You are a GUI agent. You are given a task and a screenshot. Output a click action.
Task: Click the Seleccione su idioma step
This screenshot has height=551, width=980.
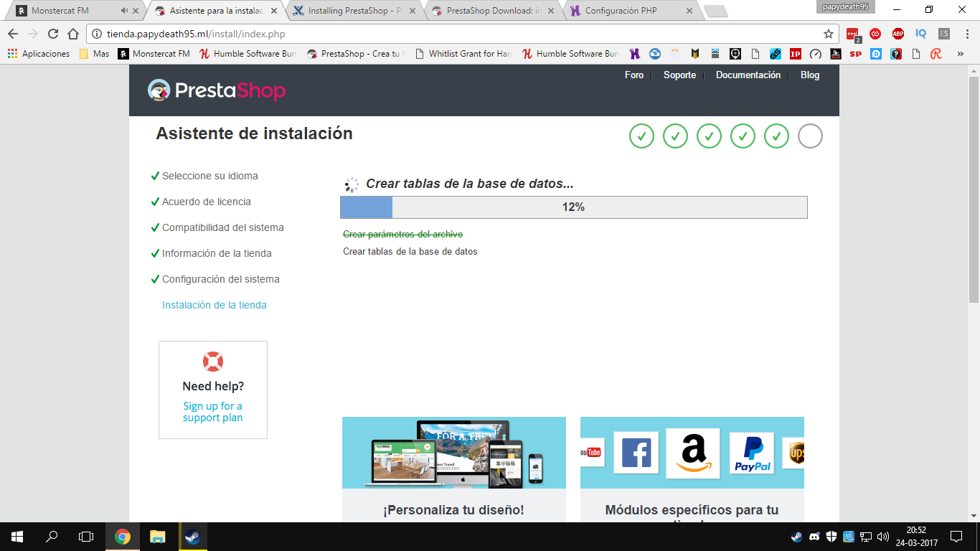[x=210, y=176]
